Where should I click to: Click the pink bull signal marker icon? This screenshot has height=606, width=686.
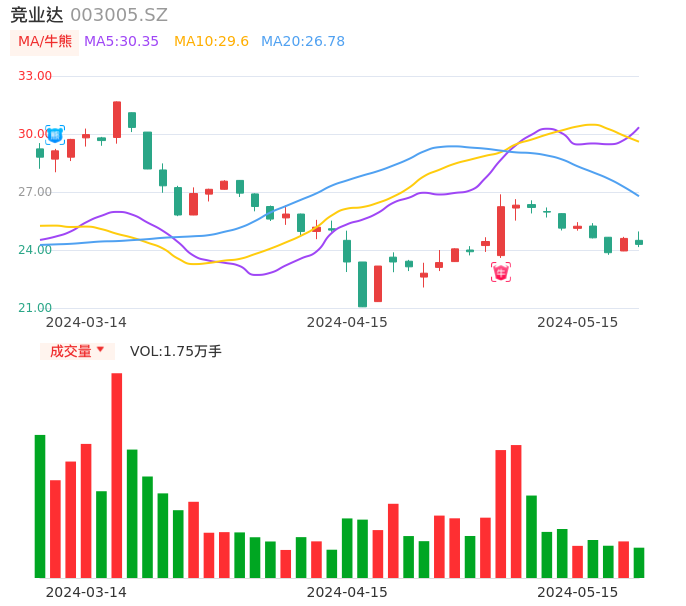click(501, 271)
